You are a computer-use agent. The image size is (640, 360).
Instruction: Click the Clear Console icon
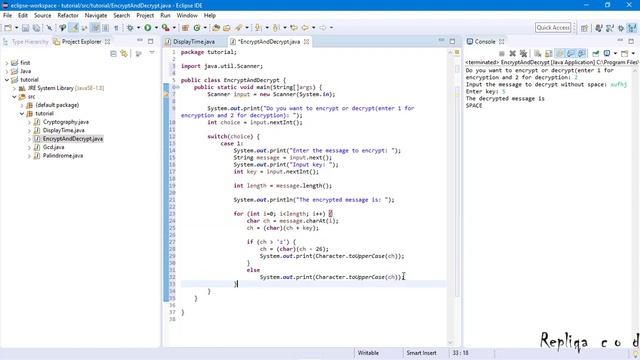(x=538, y=53)
